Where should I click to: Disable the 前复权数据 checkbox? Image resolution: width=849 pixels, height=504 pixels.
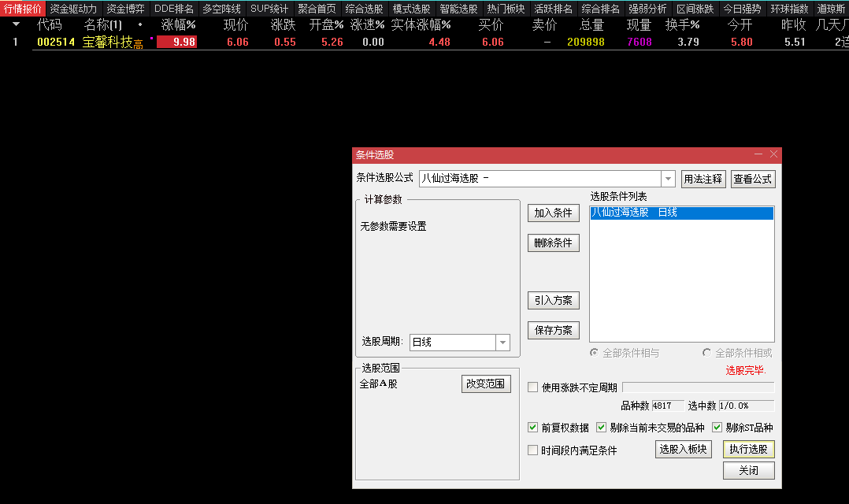coord(533,427)
